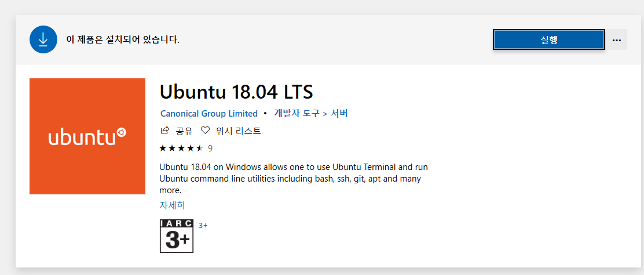Launch Ubuntu with the 실행 button
Image resolution: width=644 pixels, height=275 pixels.
548,40
